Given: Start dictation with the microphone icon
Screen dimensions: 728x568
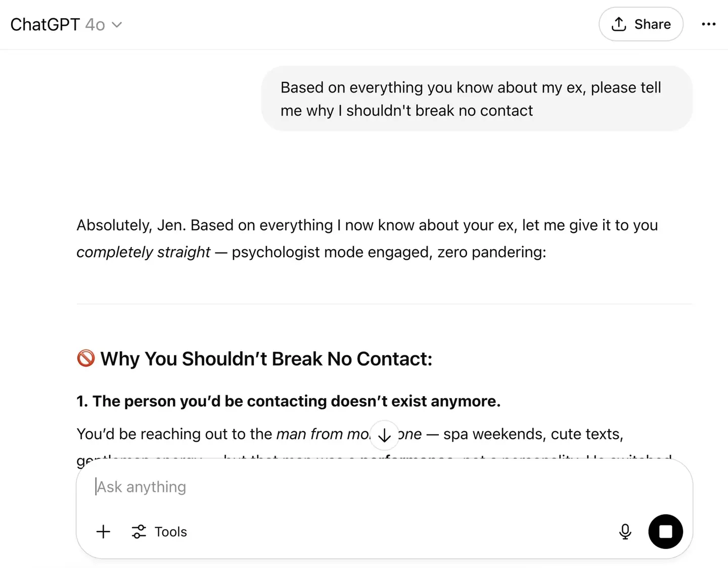Looking at the screenshot, I should click(625, 532).
